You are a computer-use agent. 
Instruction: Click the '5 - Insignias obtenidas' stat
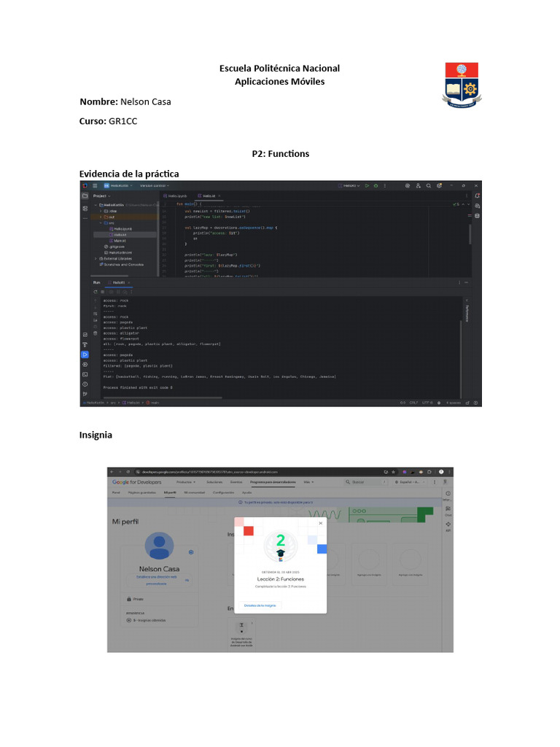click(x=146, y=620)
